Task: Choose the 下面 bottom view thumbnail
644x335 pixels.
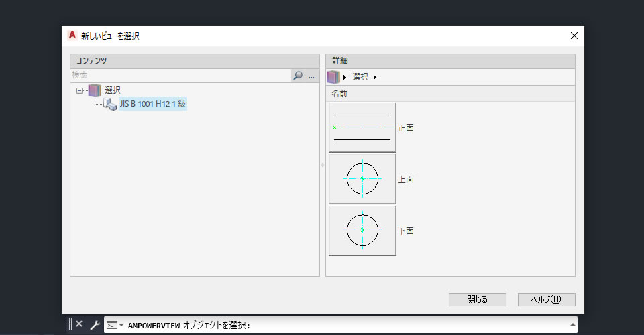Action: tap(362, 230)
